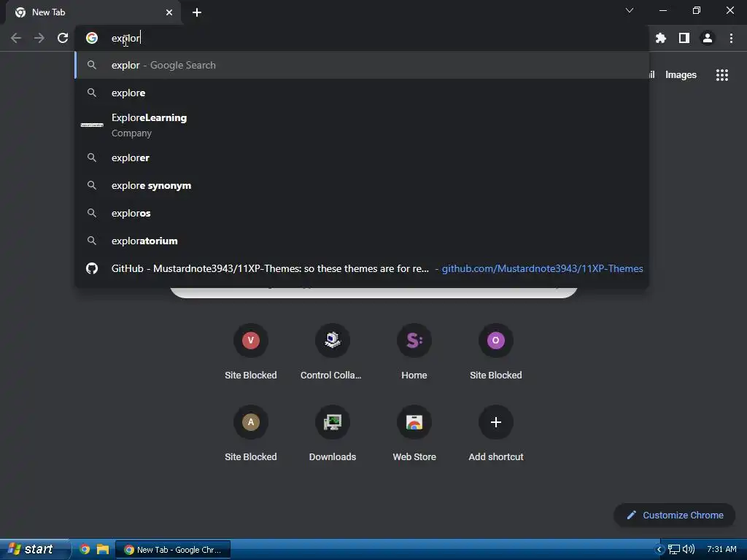Open the Chrome three-dot menu
The image size is (747, 560).
(x=731, y=38)
